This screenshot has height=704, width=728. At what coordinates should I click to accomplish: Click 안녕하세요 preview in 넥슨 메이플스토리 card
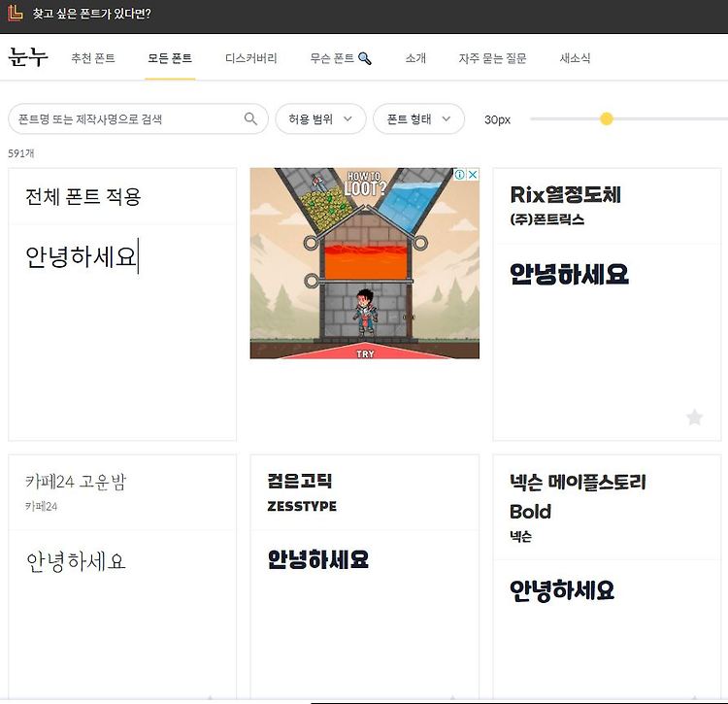pos(562,590)
